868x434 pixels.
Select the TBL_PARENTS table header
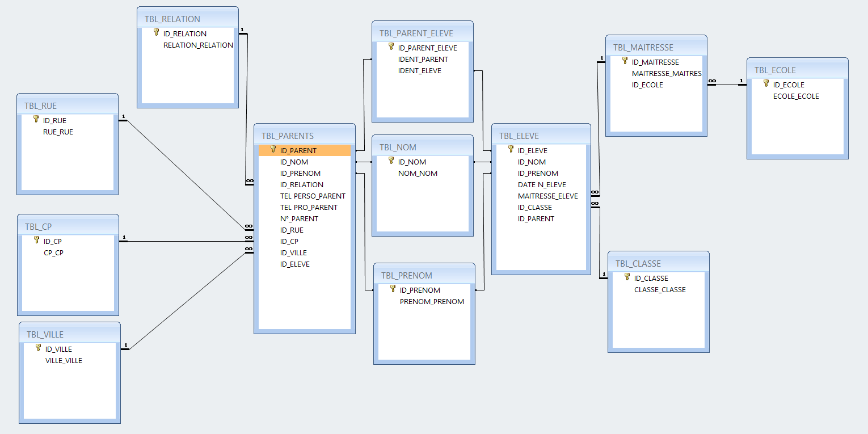pos(305,136)
